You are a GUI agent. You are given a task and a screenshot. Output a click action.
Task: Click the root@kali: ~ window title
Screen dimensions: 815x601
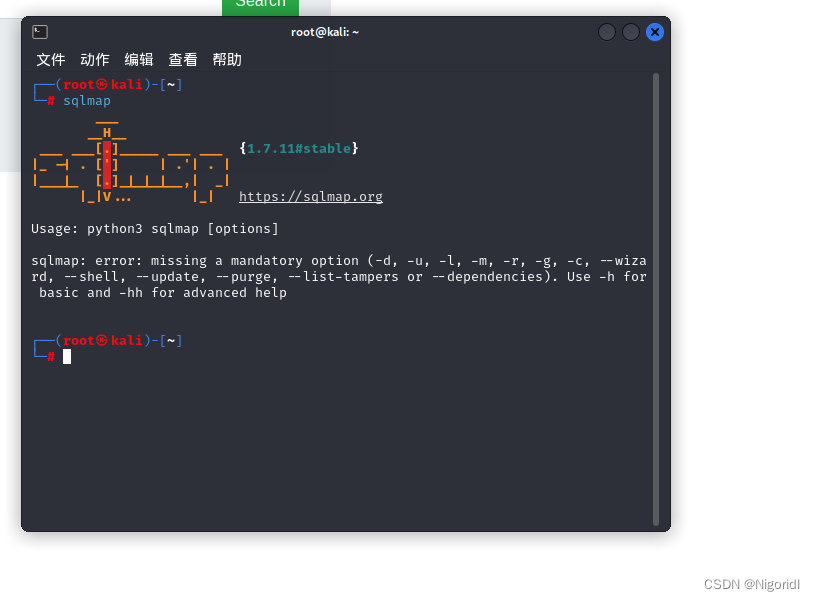(325, 32)
